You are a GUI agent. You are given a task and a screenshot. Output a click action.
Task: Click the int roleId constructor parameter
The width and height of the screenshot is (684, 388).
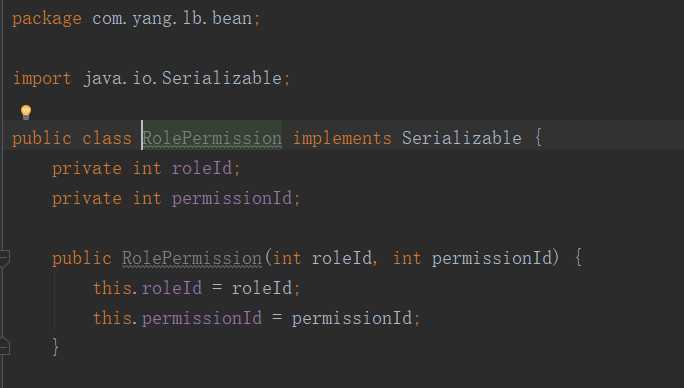322,258
